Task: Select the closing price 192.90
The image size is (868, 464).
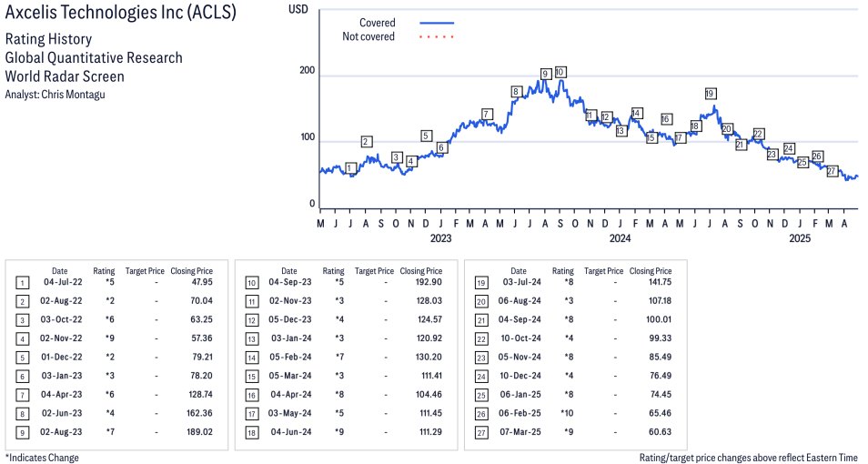Action: 429,282
